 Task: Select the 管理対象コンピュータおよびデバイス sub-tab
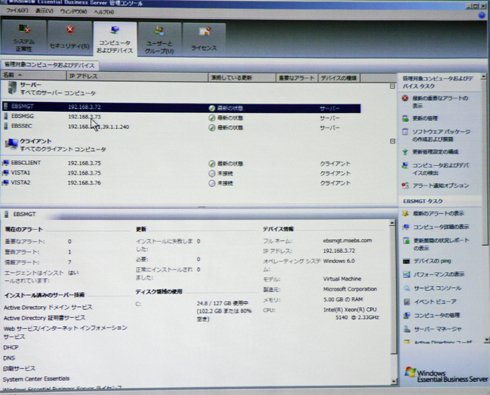click(x=49, y=65)
